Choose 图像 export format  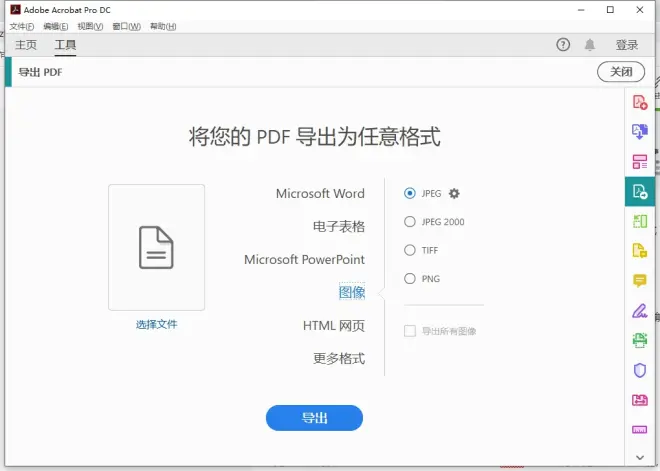coord(352,292)
